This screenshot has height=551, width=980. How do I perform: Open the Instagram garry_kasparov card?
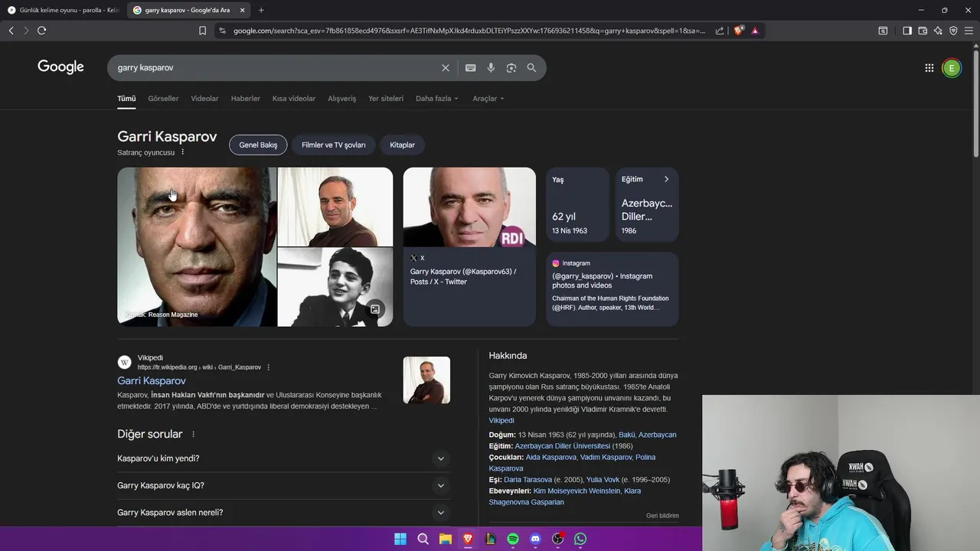tap(612, 289)
